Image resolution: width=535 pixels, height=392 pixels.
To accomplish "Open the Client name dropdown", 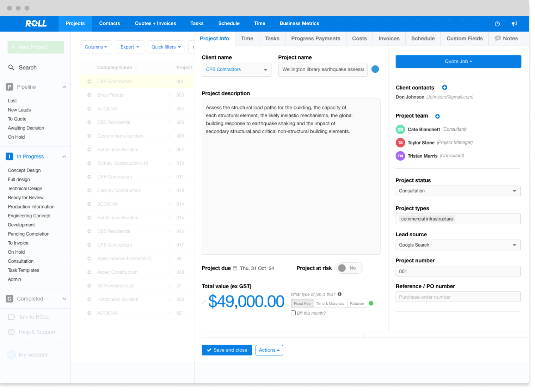I will [x=236, y=69].
